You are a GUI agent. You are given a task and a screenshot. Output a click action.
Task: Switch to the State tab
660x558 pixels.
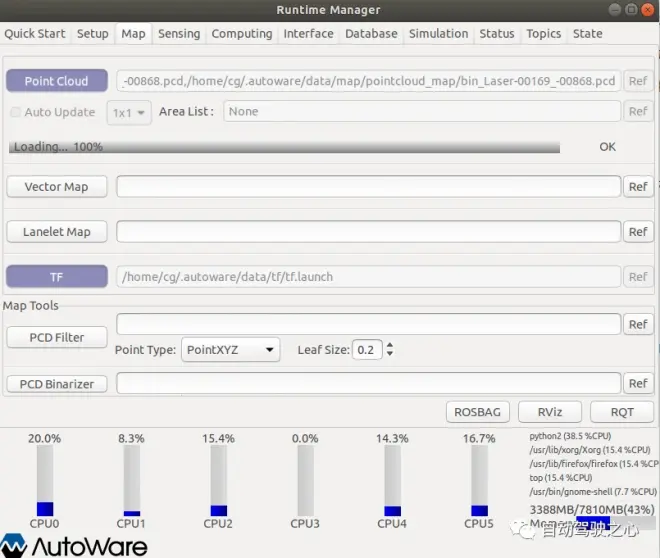pyautogui.click(x=587, y=34)
